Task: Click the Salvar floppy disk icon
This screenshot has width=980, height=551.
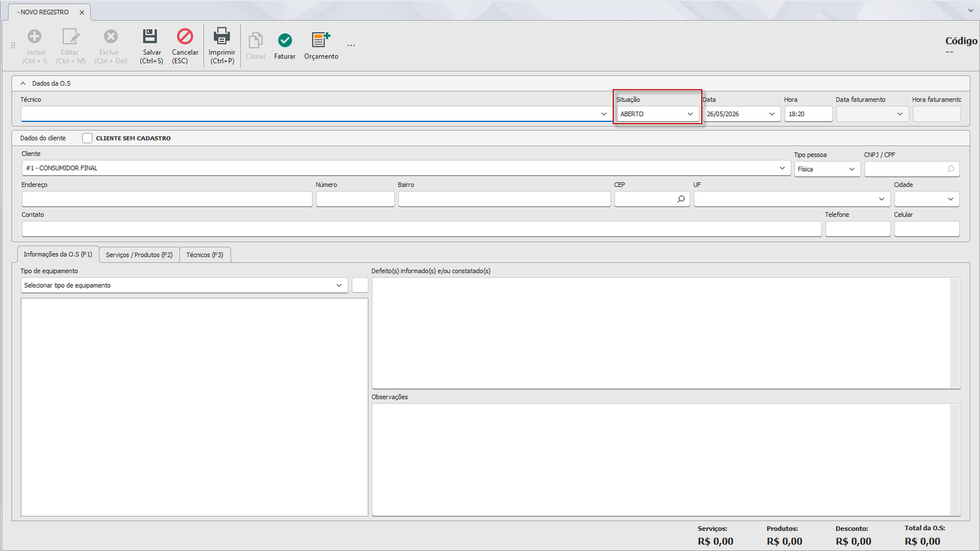Action: point(150,36)
